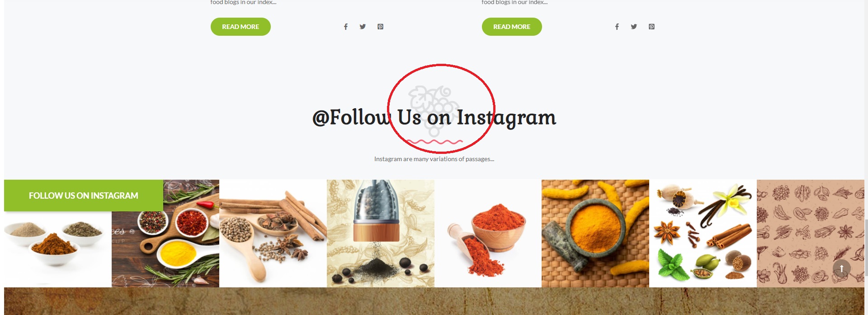Open the red paprika powder bowl photo

point(488,234)
